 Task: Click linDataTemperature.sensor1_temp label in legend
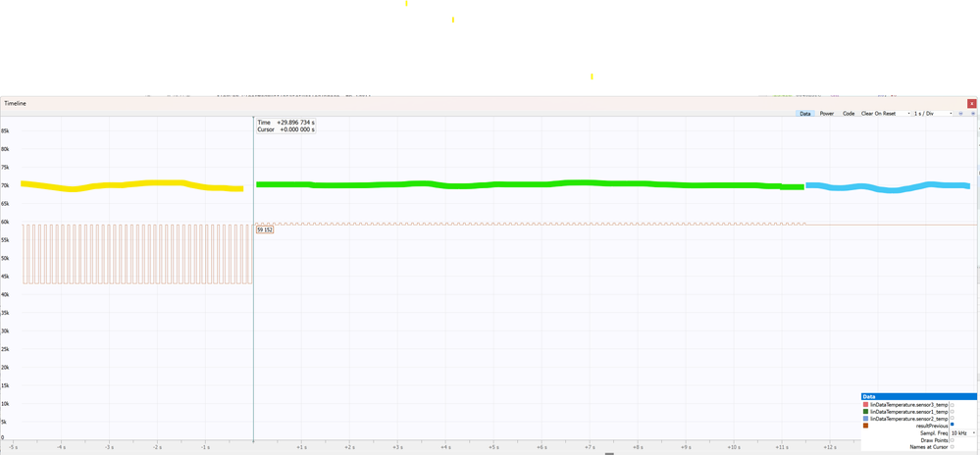click(908, 412)
